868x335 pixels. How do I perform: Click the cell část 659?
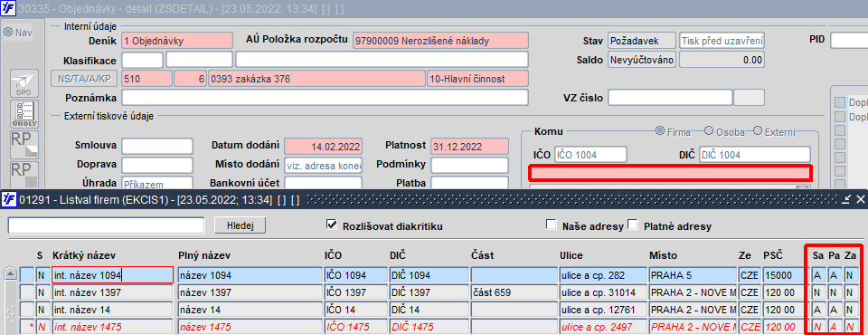click(514, 292)
